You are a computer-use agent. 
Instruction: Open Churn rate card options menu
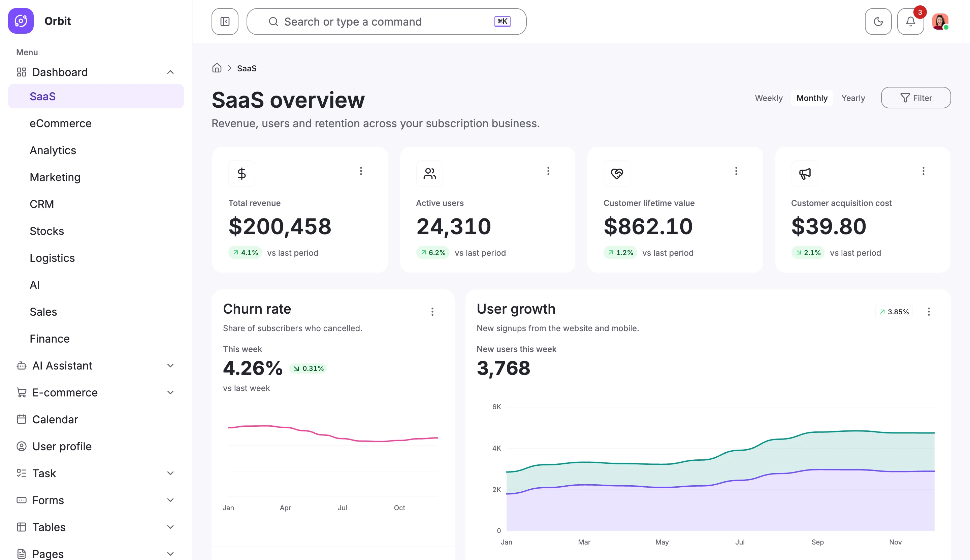pos(432,312)
